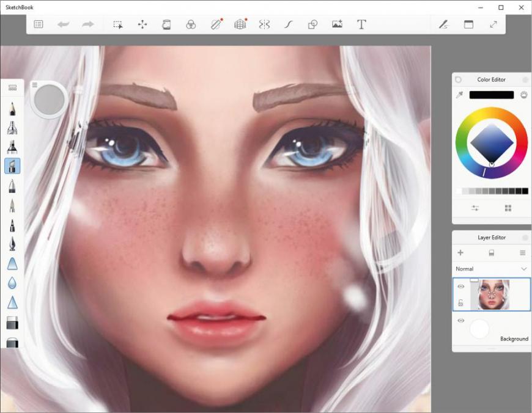Open the Brush Library icon above the brushes
This screenshot has width=532, height=413.
pos(13,88)
